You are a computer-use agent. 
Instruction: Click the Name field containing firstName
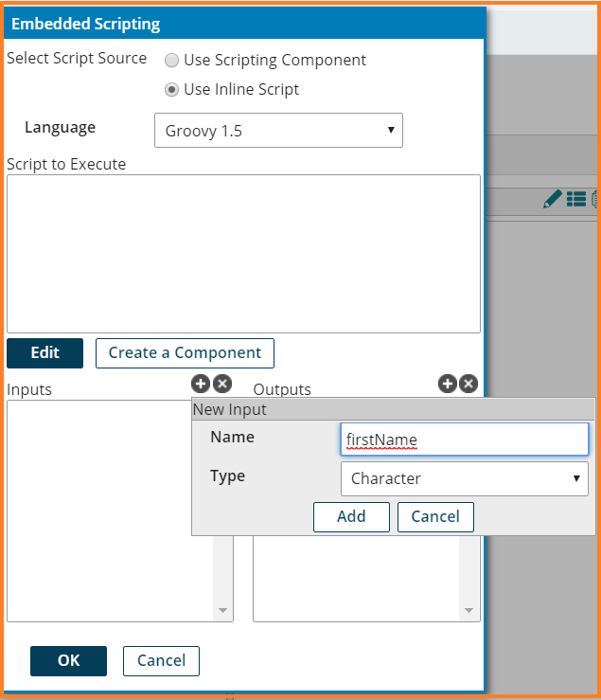464,440
